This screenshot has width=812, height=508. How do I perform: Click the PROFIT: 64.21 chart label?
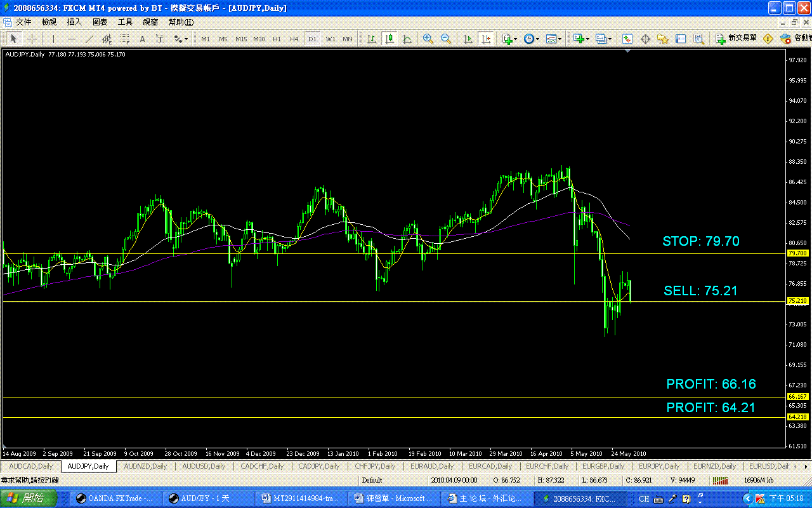tap(710, 408)
